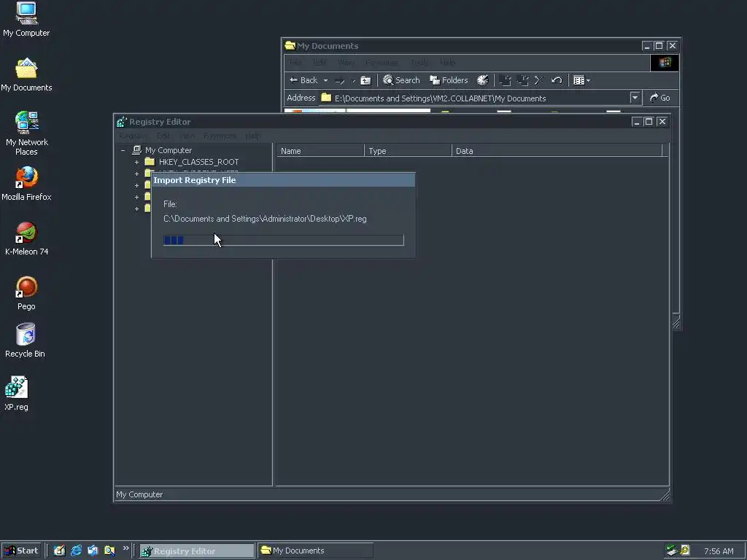Click the XP.reg file path text in dialog
Screen dimensions: 747x560
tap(265, 219)
